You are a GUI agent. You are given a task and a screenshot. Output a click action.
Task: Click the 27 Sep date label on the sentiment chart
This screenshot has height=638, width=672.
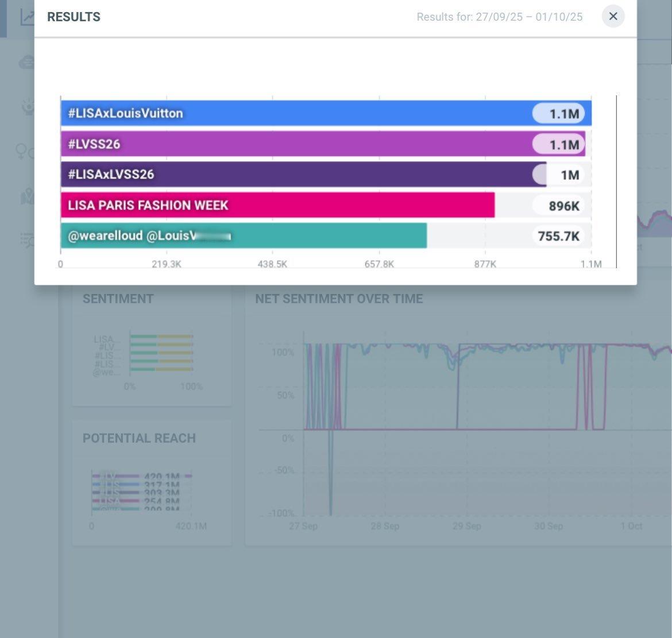click(x=303, y=526)
